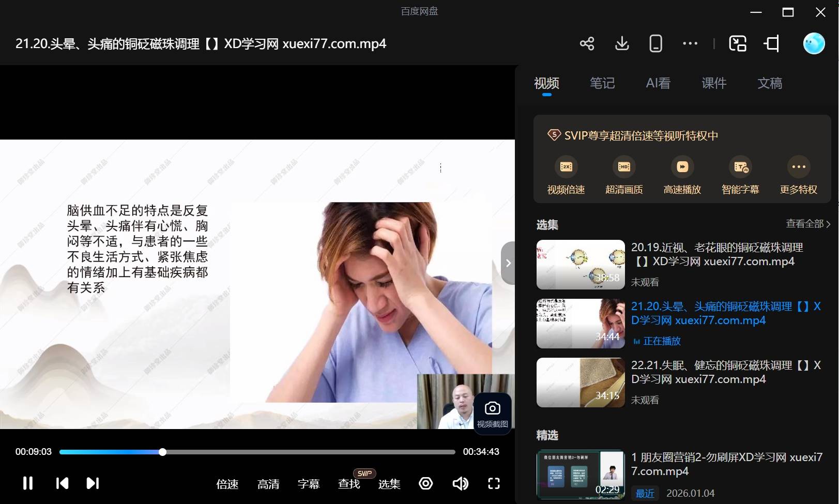839x504 pixels.
Task: Mute the video volume
Action: coord(460,483)
